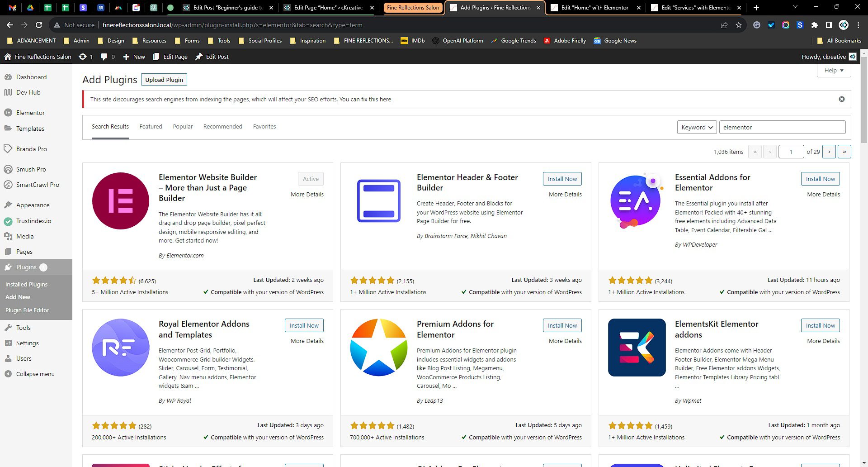Open the browser tab search chevron
This screenshot has width=868, height=467.
pos(795,7)
